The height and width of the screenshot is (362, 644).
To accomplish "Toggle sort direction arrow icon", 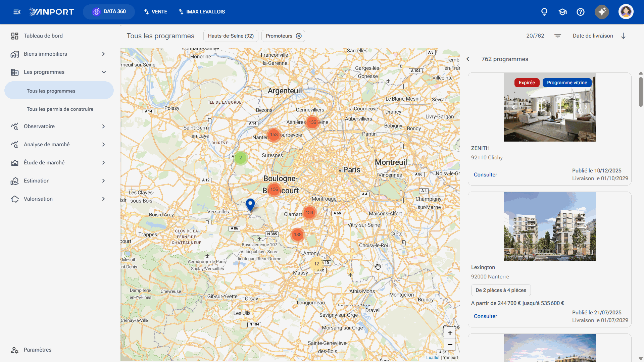I will click(623, 36).
